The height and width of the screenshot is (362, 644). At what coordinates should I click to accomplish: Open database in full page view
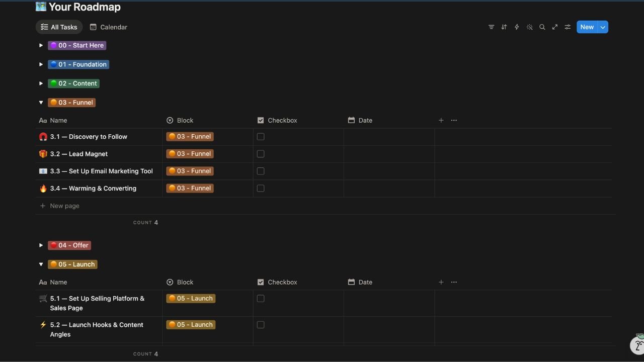554,27
